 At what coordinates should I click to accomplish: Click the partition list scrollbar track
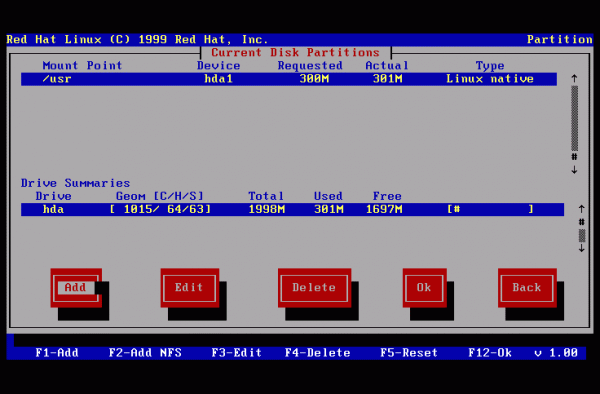pyautogui.click(x=574, y=118)
